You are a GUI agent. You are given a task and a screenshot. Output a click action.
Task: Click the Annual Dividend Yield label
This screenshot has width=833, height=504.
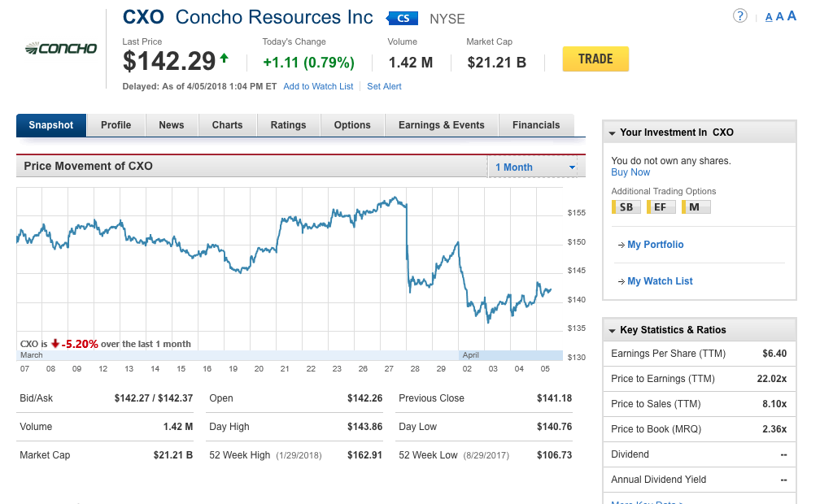tap(658, 480)
